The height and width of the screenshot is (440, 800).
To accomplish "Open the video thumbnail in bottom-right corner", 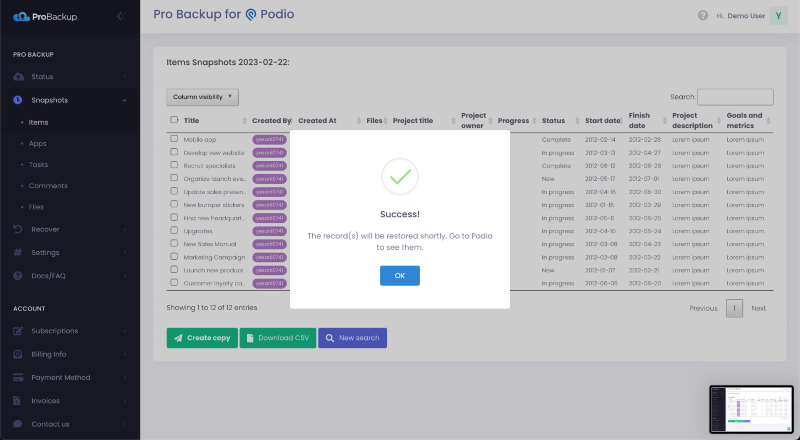I will click(751, 410).
